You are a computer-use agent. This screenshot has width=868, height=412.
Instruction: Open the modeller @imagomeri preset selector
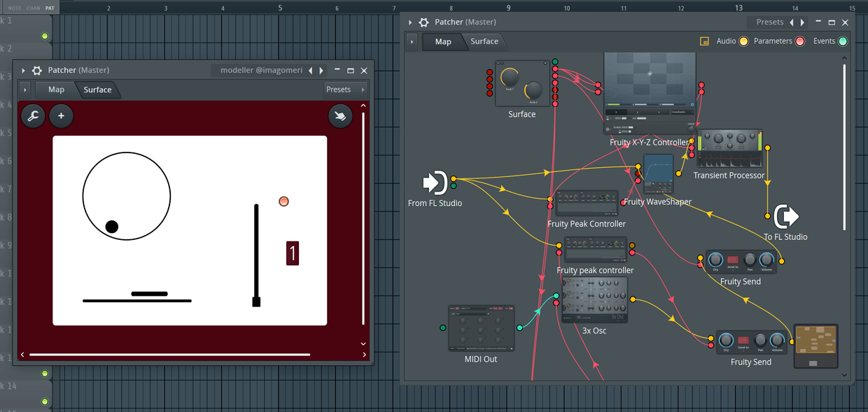click(x=261, y=71)
